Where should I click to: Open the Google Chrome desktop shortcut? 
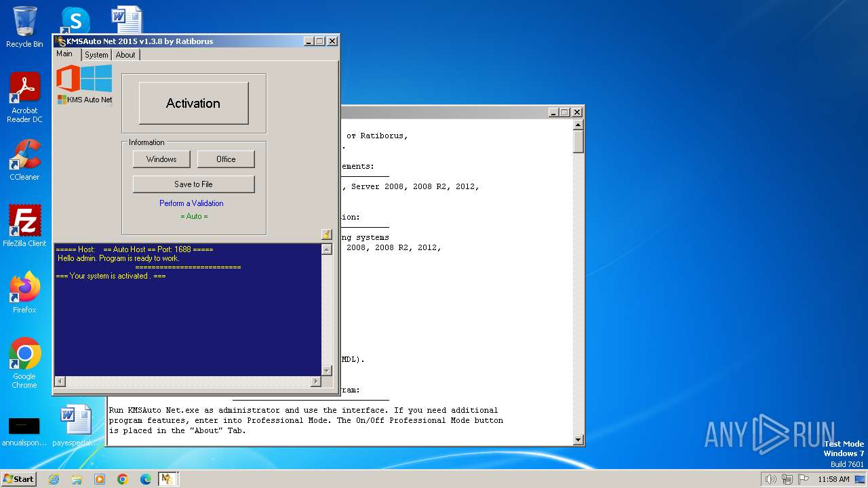(24, 363)
